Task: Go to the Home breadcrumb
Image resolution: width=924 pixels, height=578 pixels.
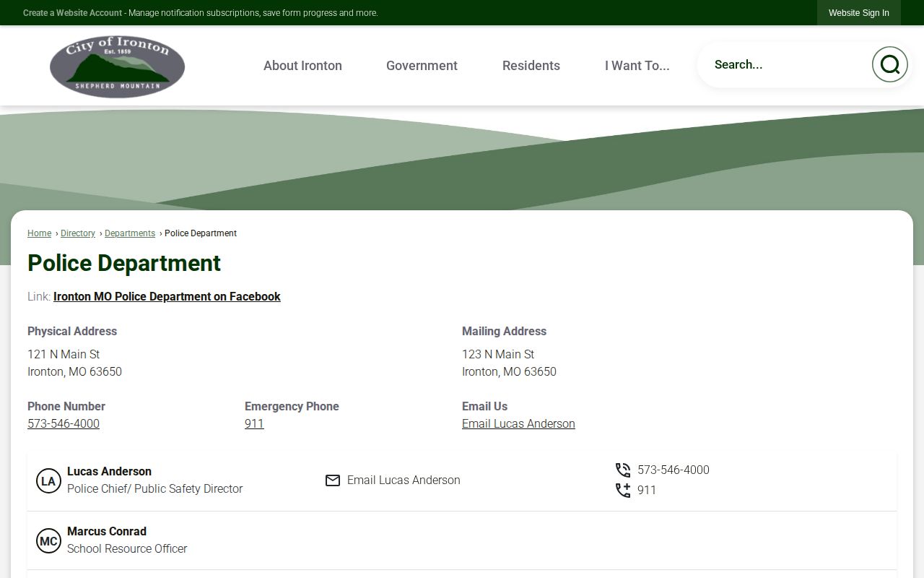Action: [39, 233]
